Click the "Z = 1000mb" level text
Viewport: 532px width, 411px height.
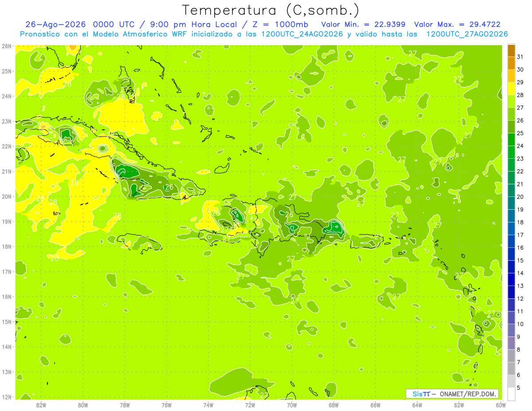(x=281, y=24)
